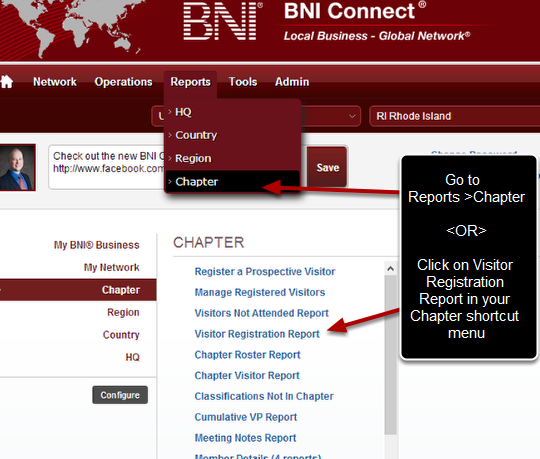Open the Operations menu
540x459 pixels.
click(x=123, y=82)
